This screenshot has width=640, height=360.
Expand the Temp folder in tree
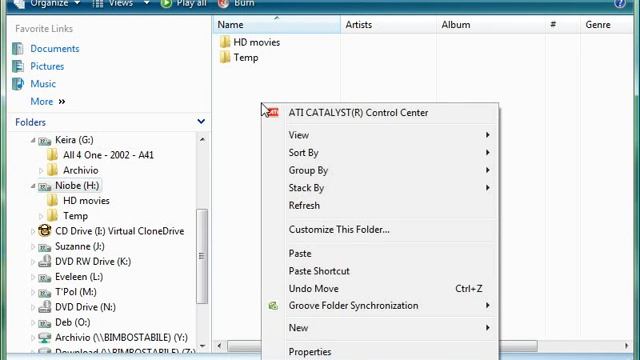pyautogui.click(x=40, y=216)
